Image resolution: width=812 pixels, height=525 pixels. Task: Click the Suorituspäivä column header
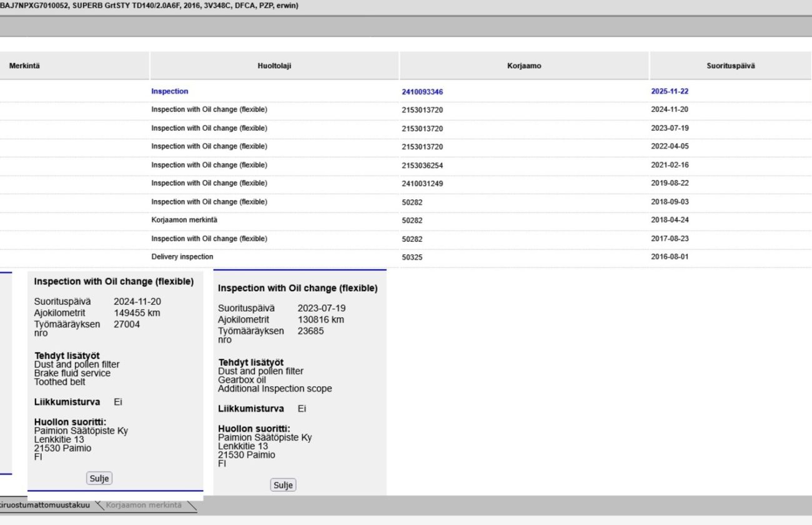(x=730, y=66)
